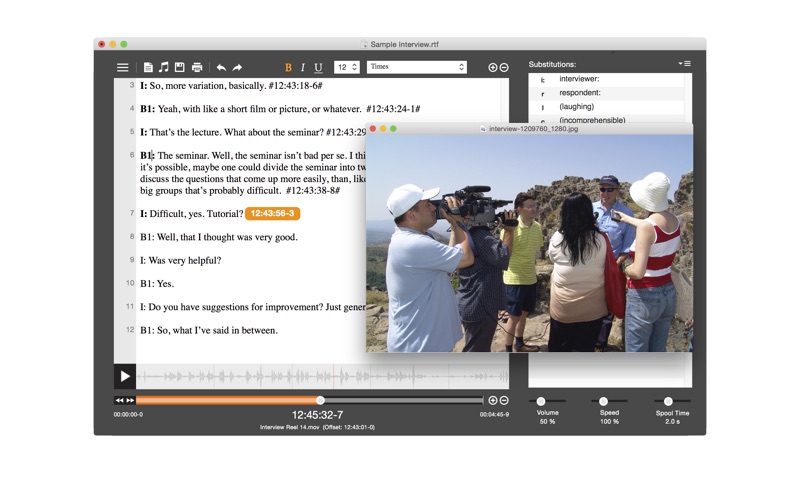Click the orange playback position slider handle
This screenshot has width=800, height=500.
click(320, 401)
